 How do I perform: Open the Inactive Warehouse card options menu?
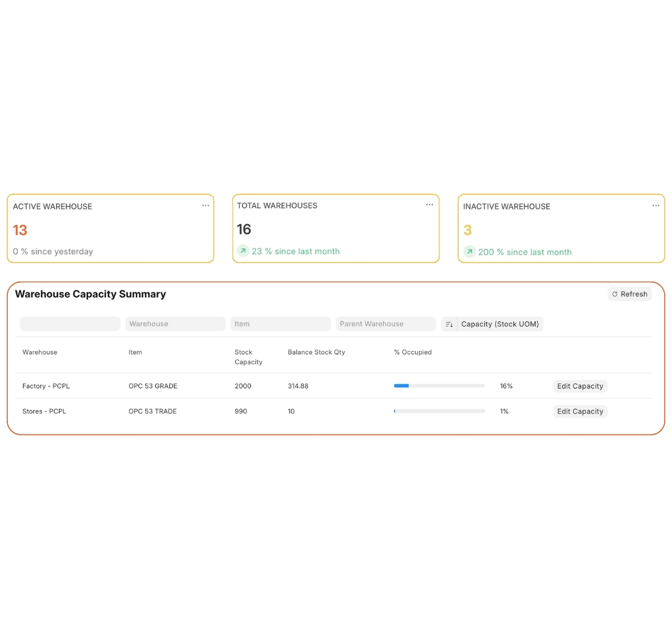pyautogui.click(x=656, y=205)
